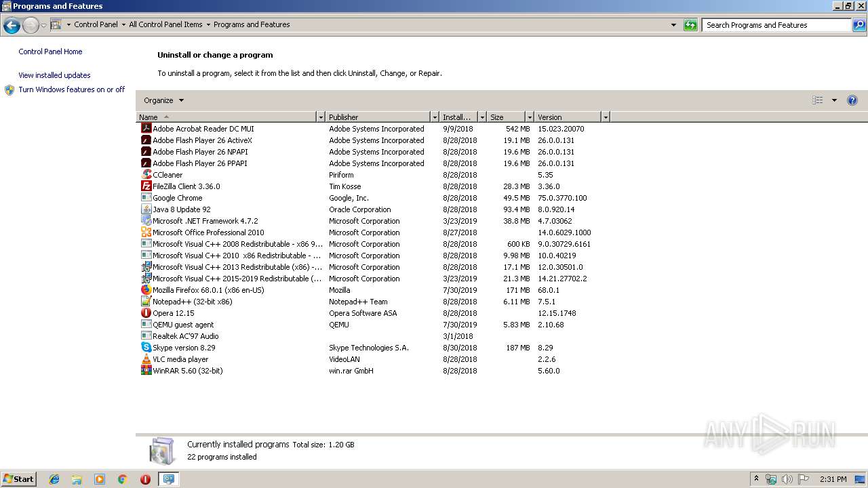Image resolution: width=868 pixels, height=488 pixels.
Task: Open Windows Explorer from the taskbar
Action: (x=77, y=479)
